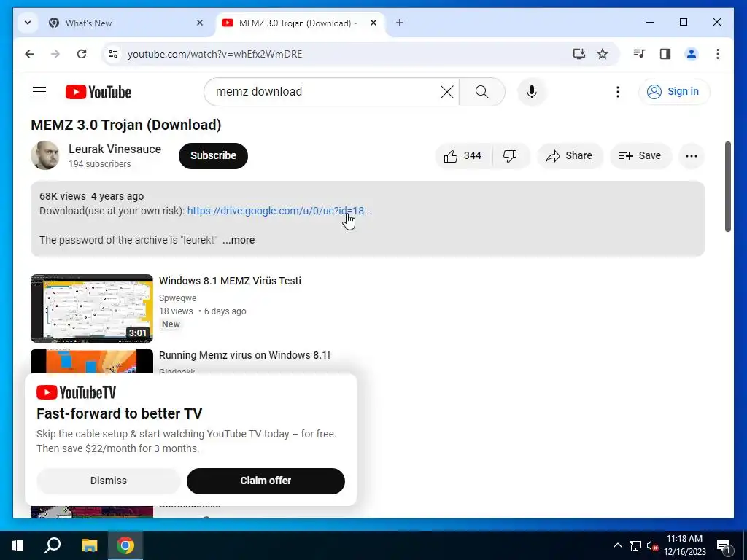This screenshot has height=560, width=747.
Task: Click the install app icon in address bar
Action: [x=578, y=54]
